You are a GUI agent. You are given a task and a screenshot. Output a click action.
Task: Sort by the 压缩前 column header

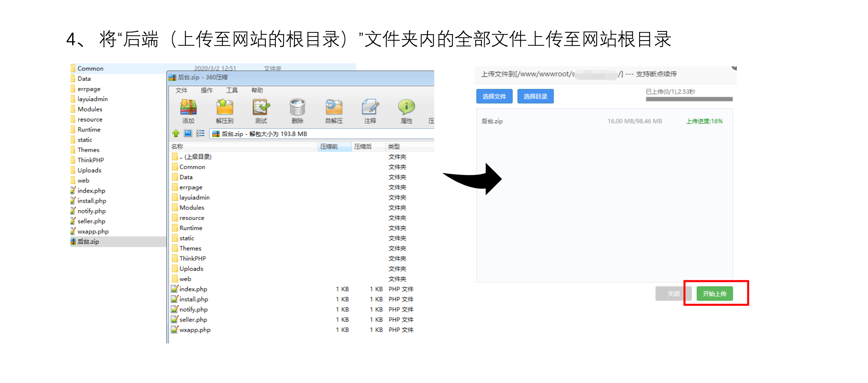335,147
